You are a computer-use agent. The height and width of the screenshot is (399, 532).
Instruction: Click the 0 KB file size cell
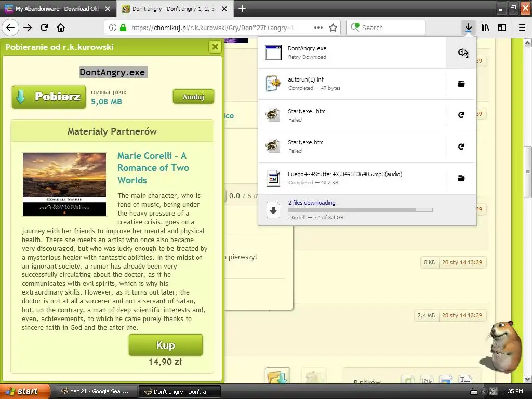[429, 262]
